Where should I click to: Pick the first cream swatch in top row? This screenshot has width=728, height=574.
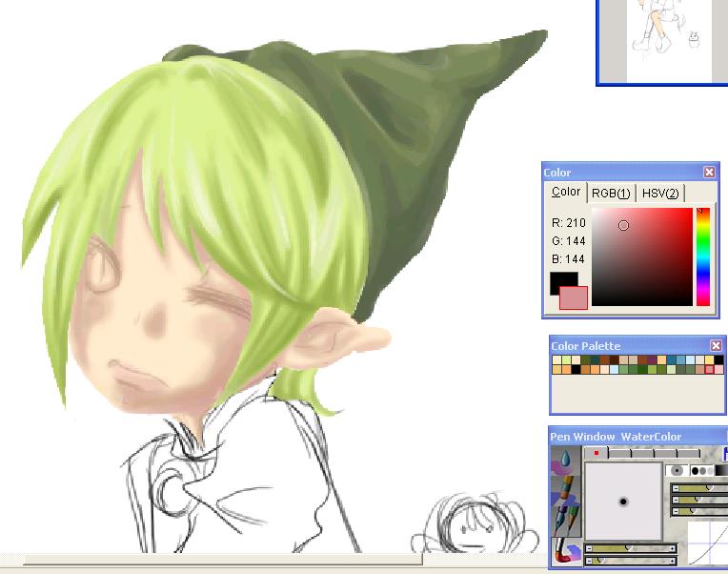coord(556,359)
